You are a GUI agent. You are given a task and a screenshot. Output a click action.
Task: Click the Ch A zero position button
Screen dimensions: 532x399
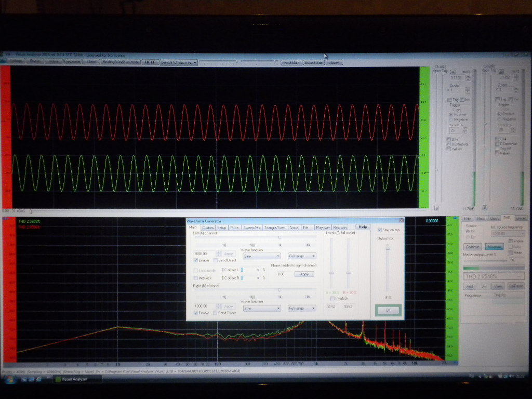(x=436, y=208)
